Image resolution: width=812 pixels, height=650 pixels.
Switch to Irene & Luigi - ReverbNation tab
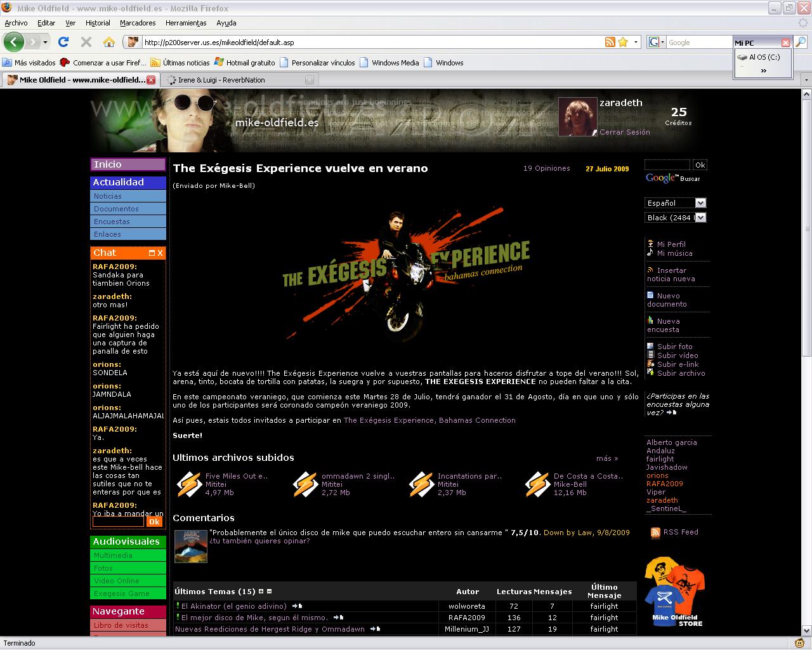(x=240, y=80)
